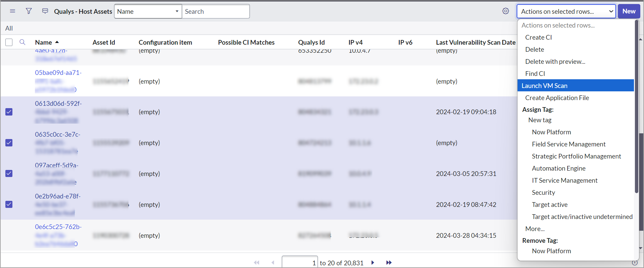Sort by Configuration item column
Screen dimensions: 644x268
165,42
